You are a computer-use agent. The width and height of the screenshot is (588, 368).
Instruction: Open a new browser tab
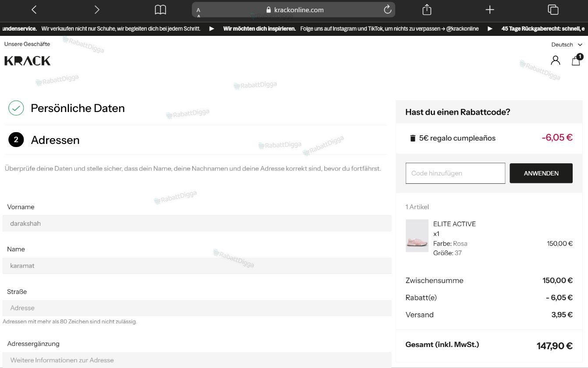coord(490,10)
